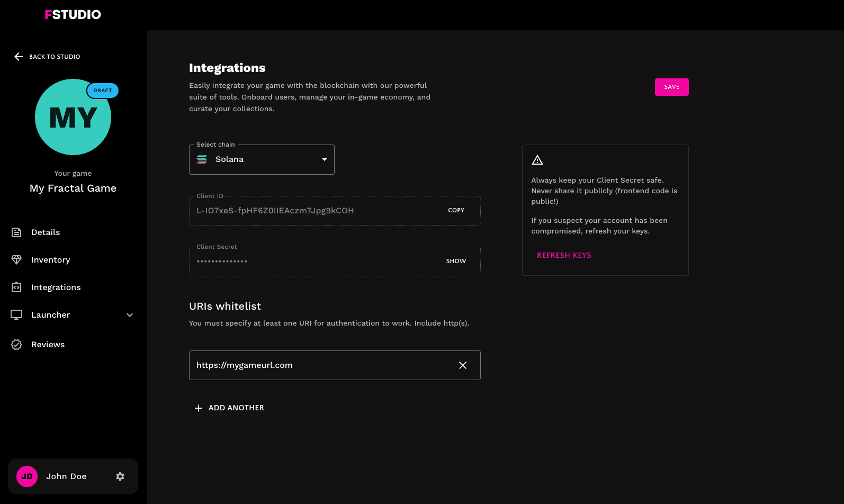
Task: Click the back arrow icon
Action: tap(19, 57)
